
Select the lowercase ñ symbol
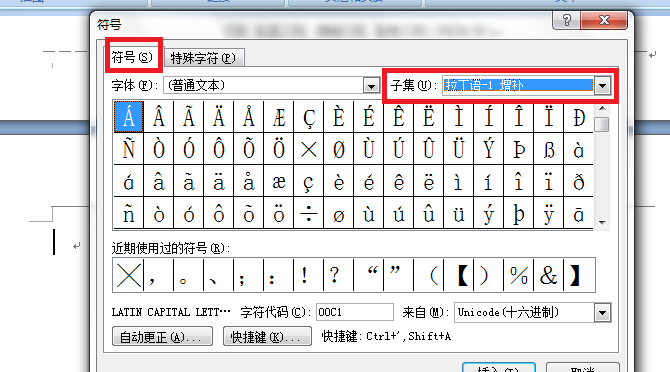tap(129, 213)
